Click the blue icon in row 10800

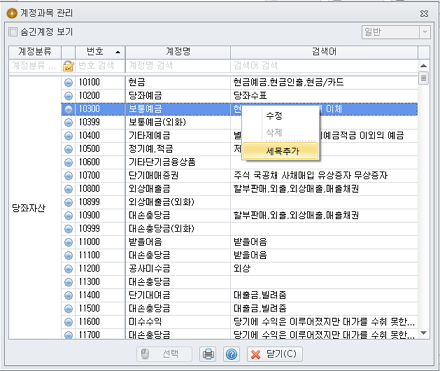tap(68, 189)
